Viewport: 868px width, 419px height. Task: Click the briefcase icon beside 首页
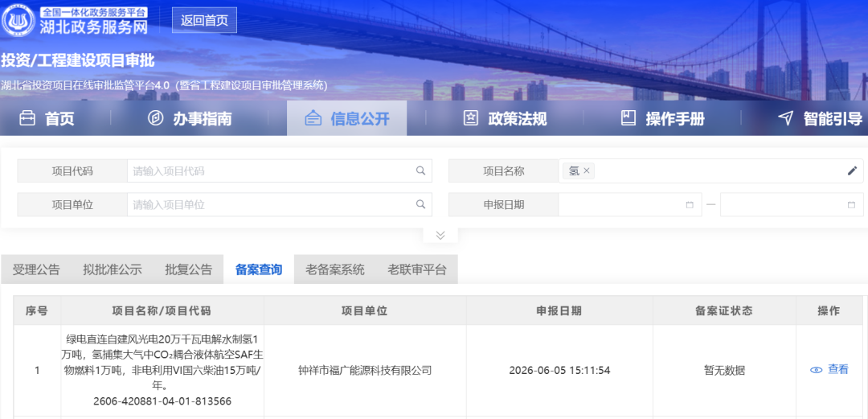coord(27,118)
